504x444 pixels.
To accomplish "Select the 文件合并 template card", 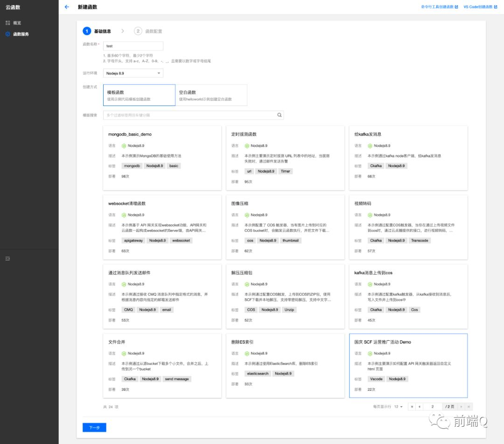I will (x=162, y=366).
